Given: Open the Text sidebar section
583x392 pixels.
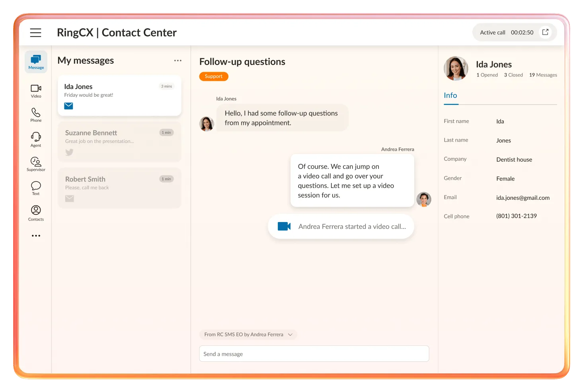Looking at the screenshot, I should (36, 188).
